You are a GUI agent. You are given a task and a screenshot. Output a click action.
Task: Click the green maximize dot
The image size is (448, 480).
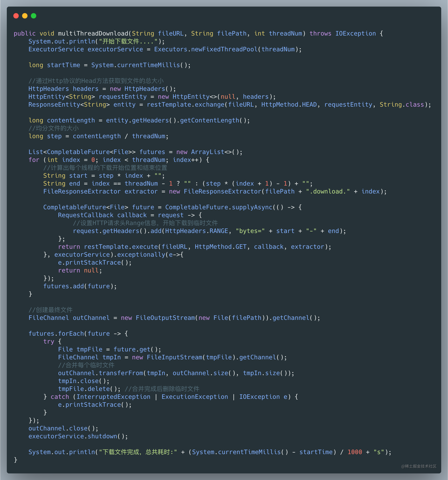(34, 16)
